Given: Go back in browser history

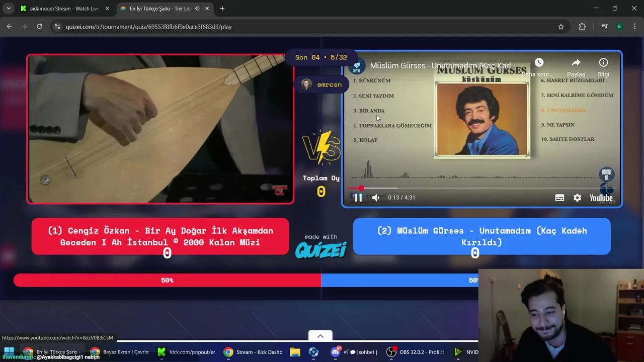Looking at the screenshot, I should 9,27.
